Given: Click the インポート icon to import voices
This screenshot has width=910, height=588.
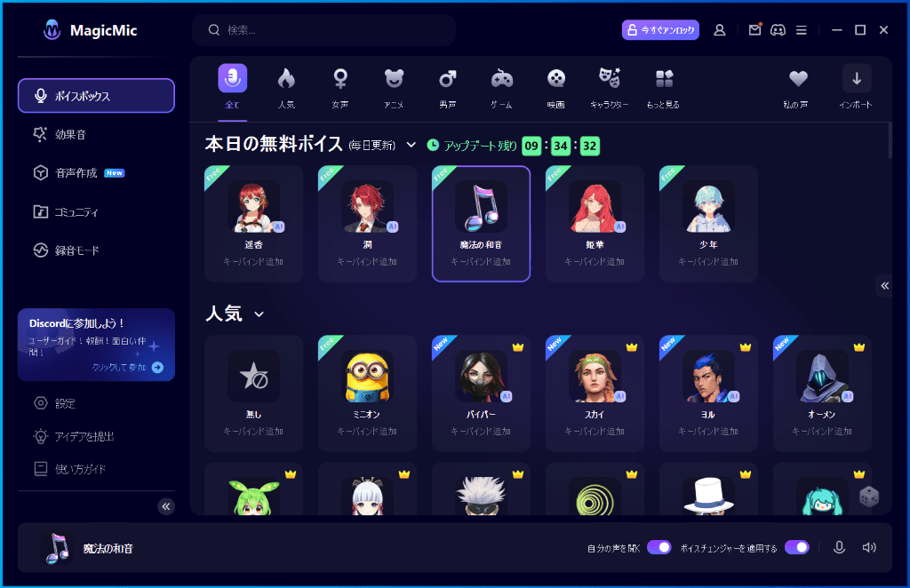Looking at the screenshot, I should (856, 79).
